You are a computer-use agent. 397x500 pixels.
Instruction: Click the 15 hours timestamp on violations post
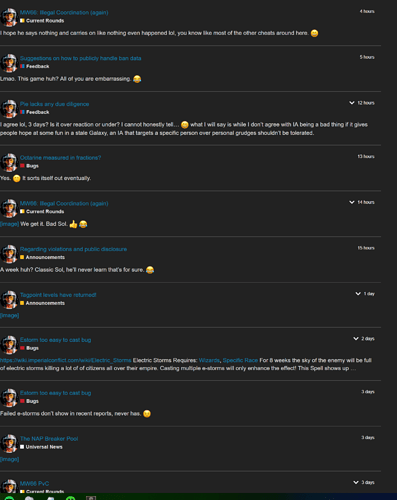click(x=366, y=248)
